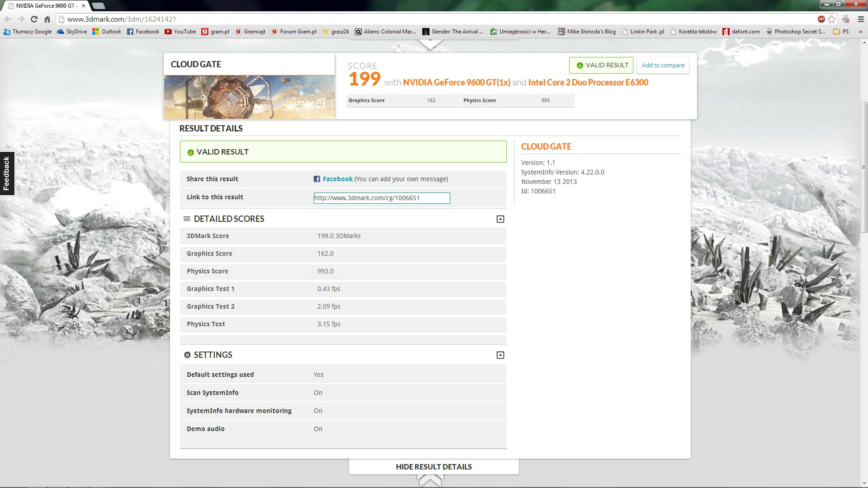Collapse the Detailed Scores section
868x488 pixels.
coord(500,219)
